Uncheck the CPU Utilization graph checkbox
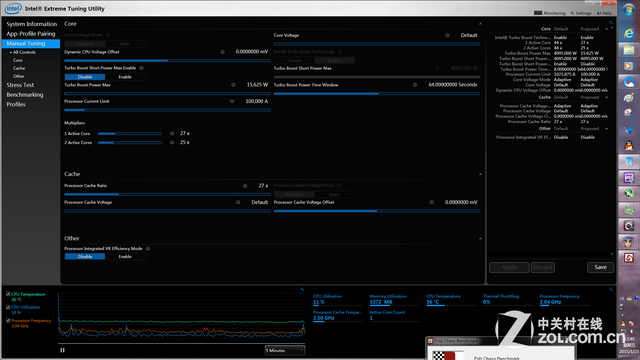Screen dimensions: 640x360 (8, 307)
